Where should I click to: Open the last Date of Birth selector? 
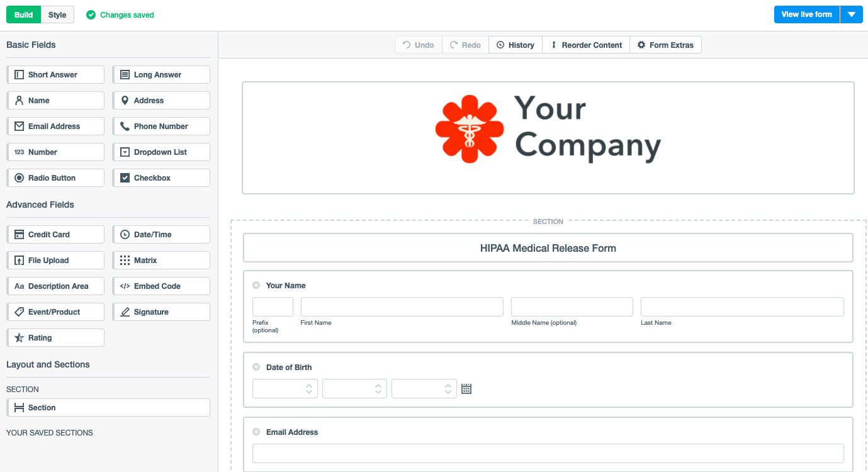[x=424, y=388]
